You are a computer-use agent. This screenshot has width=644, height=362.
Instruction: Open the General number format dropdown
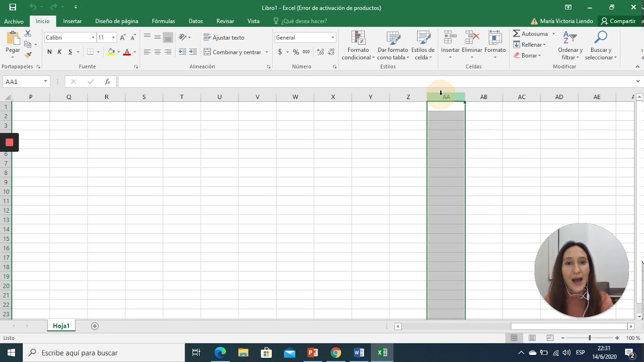point(333,38)
